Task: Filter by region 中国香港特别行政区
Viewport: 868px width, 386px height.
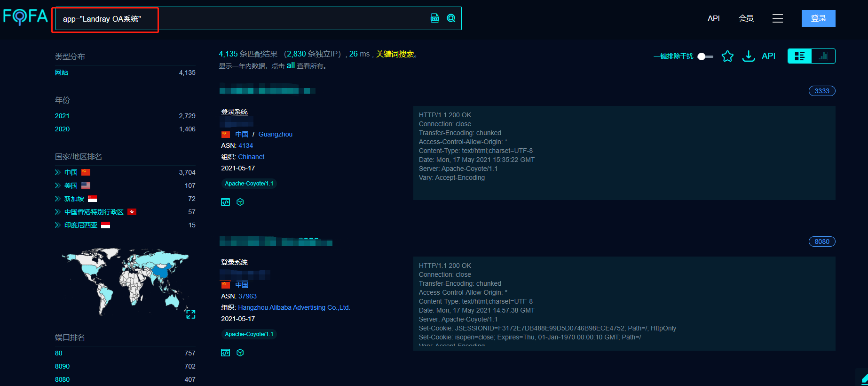Action: click(x=94, y=212)
